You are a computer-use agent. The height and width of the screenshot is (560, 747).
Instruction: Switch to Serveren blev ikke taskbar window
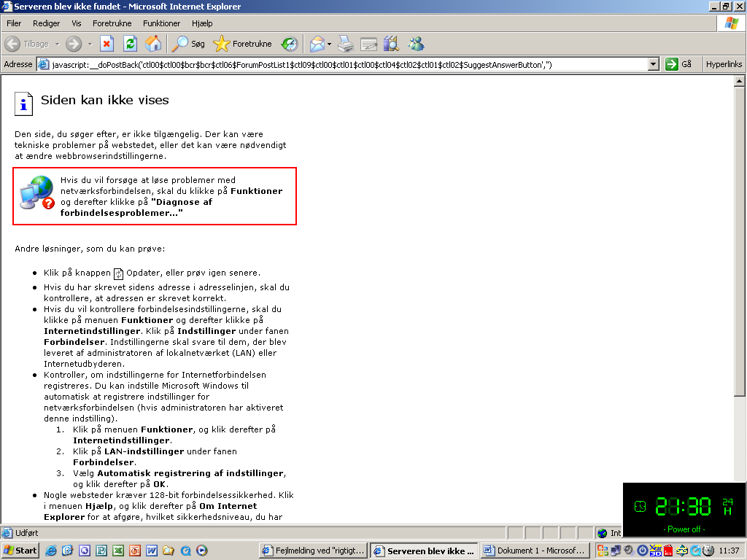[425, 551]
